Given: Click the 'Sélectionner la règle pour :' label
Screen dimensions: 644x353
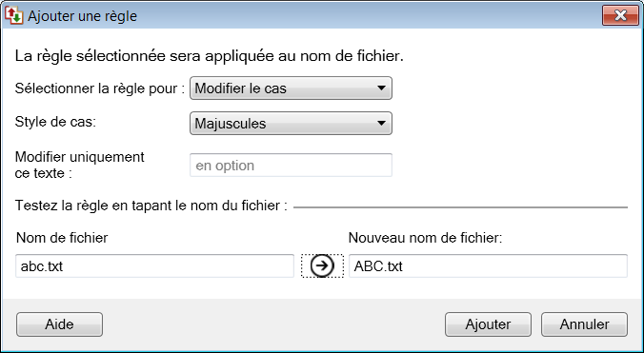Looking at the screenshot, I should pyautogui.click(x=100, y=88).
